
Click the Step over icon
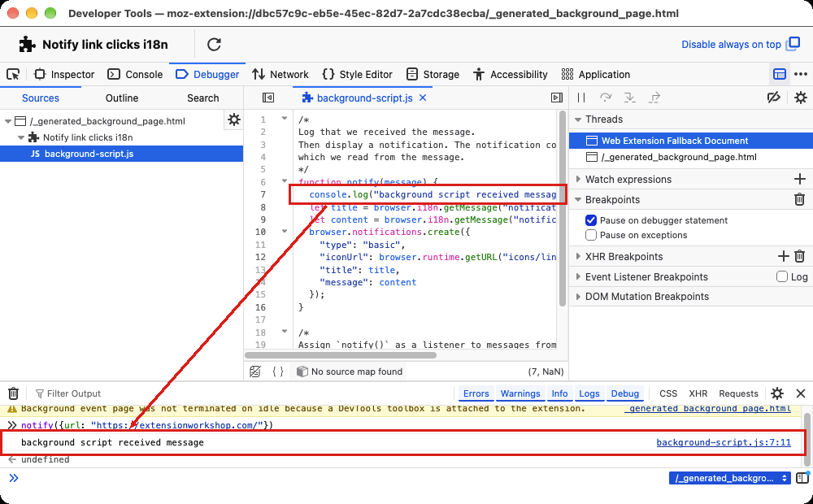[x=605, y=98]
